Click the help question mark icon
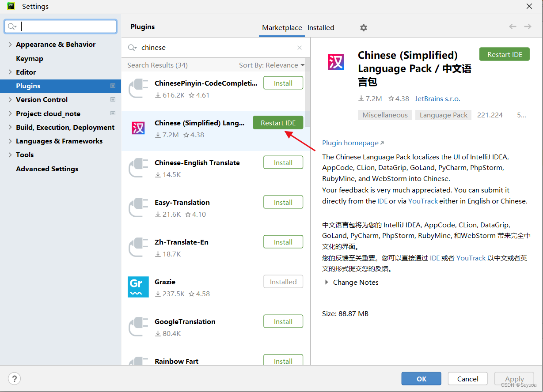This screenshot has height=392, width=543. pos(14,378)
